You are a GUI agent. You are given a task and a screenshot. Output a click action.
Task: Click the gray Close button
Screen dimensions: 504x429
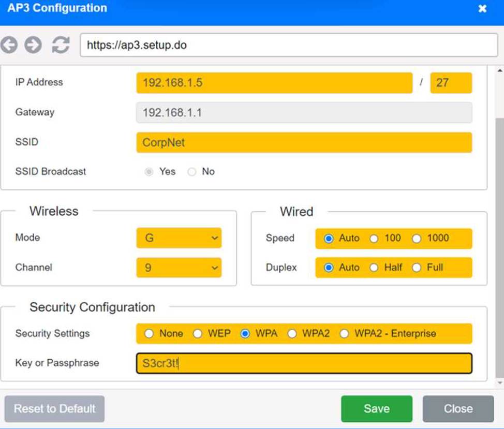pos(458,409)
